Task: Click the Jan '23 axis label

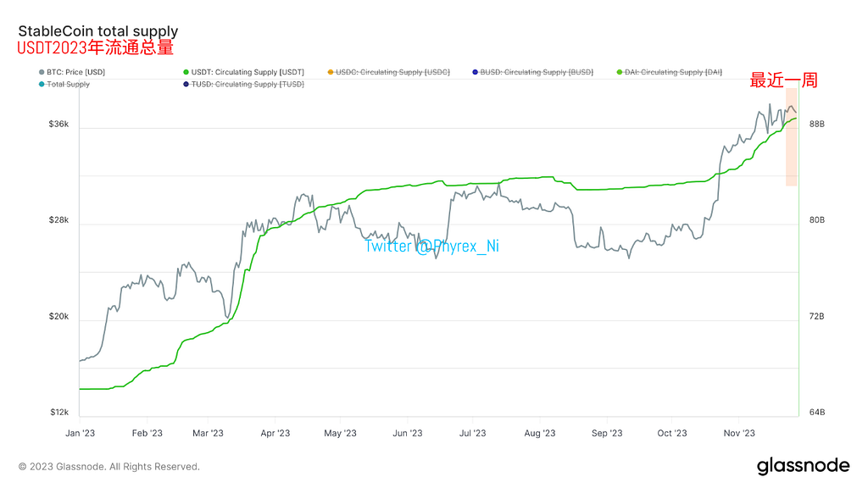Action: pos(81,433)
